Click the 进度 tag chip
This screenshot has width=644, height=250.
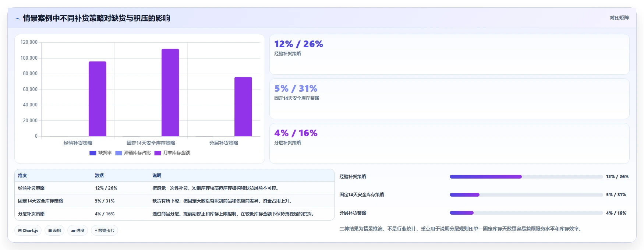[78, 230]
